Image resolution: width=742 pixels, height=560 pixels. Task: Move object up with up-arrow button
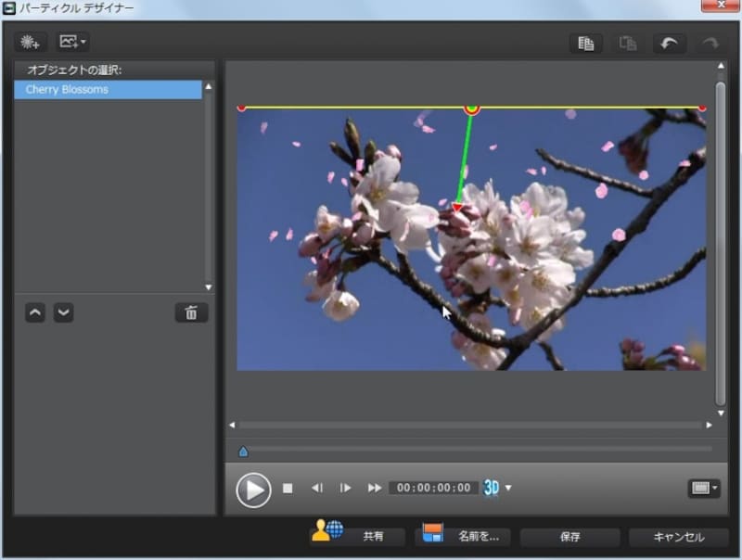35,312
